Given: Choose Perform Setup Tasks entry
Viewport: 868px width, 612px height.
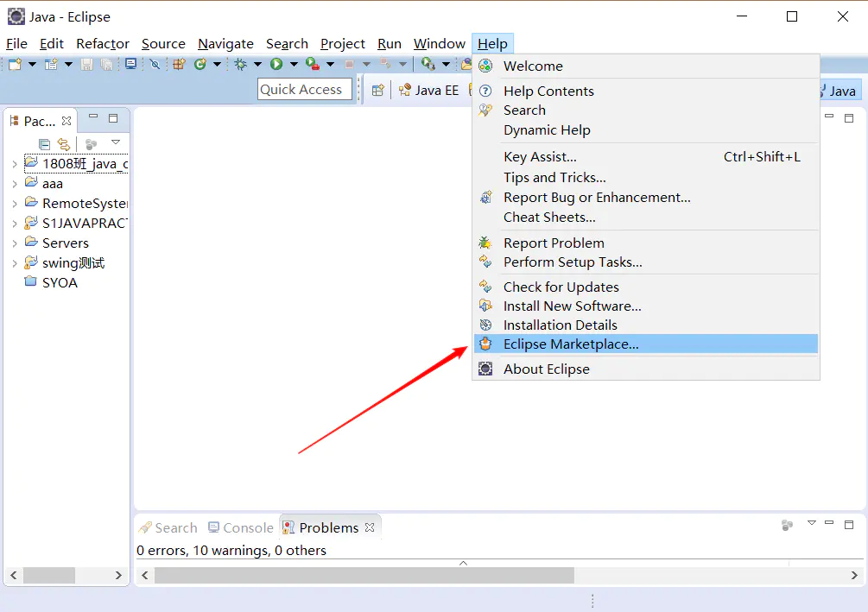Looking at the screenshot, I should (x=646, y=262).
